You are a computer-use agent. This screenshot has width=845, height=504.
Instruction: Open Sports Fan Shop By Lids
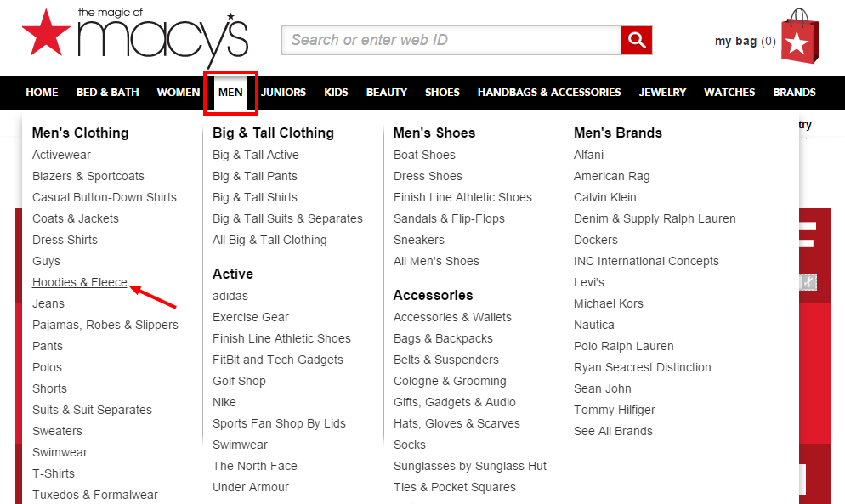[x=279, y=423]
